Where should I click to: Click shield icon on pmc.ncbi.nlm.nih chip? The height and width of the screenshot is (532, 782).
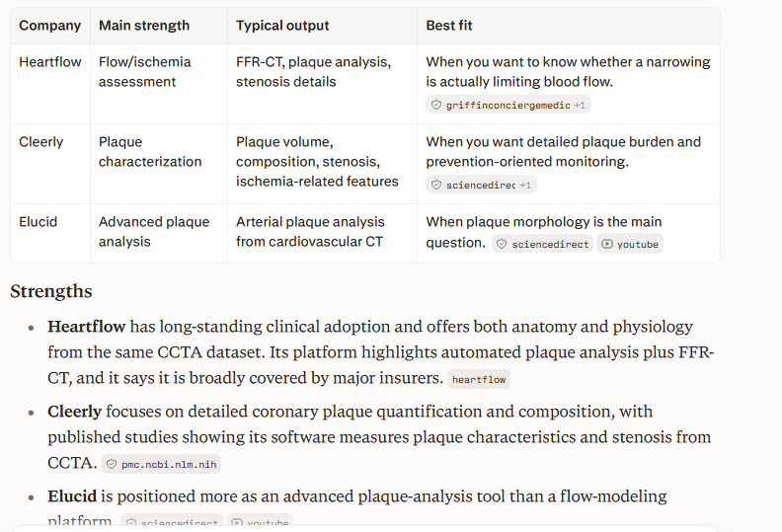(112, 464)
